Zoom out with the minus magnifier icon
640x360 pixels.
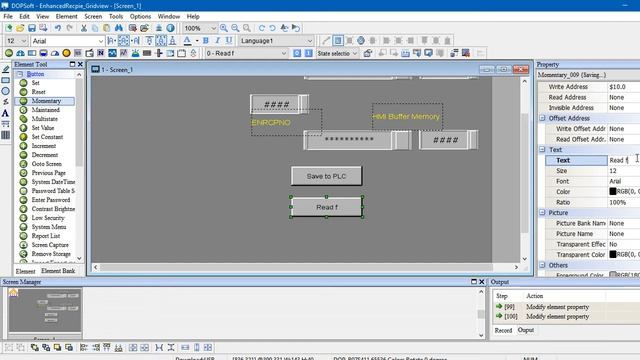[x=235, y=28]
